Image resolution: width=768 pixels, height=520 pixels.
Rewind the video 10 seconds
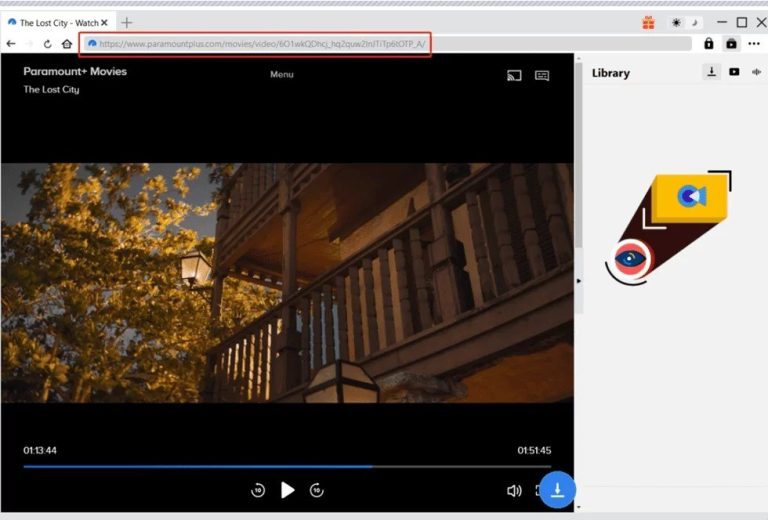(x=258, y=490)
